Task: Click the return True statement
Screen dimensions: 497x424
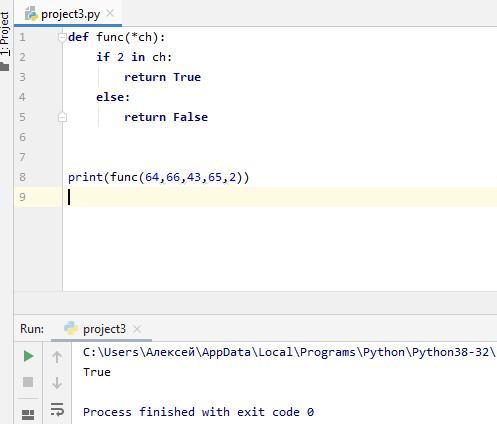Action: [163, 77]
